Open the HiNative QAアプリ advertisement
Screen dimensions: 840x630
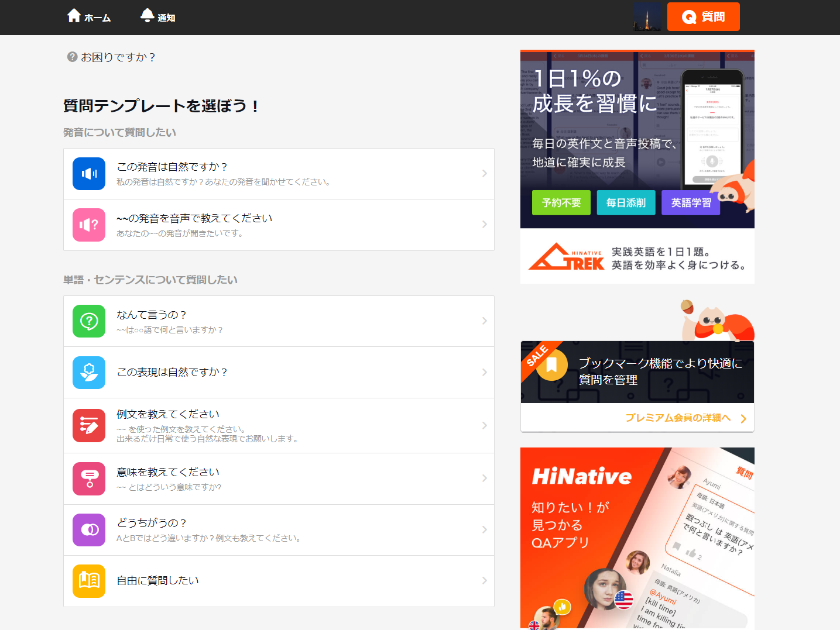(637, 538)
